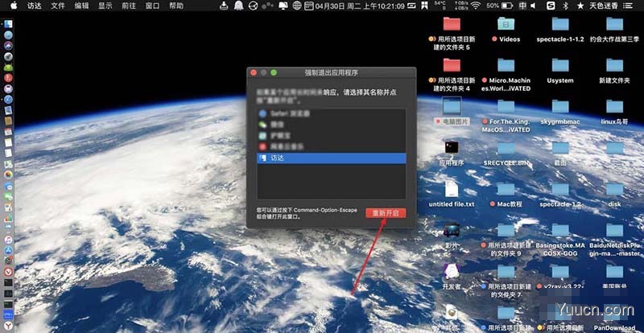Open the 窗口 menu

pyautogui.click(x=152, y=6)
